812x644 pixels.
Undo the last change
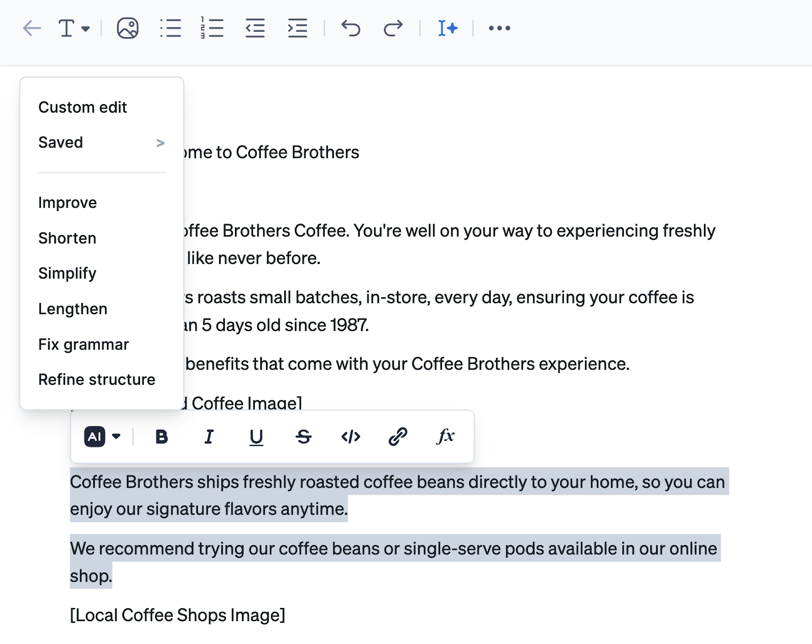tap(351, 28)
